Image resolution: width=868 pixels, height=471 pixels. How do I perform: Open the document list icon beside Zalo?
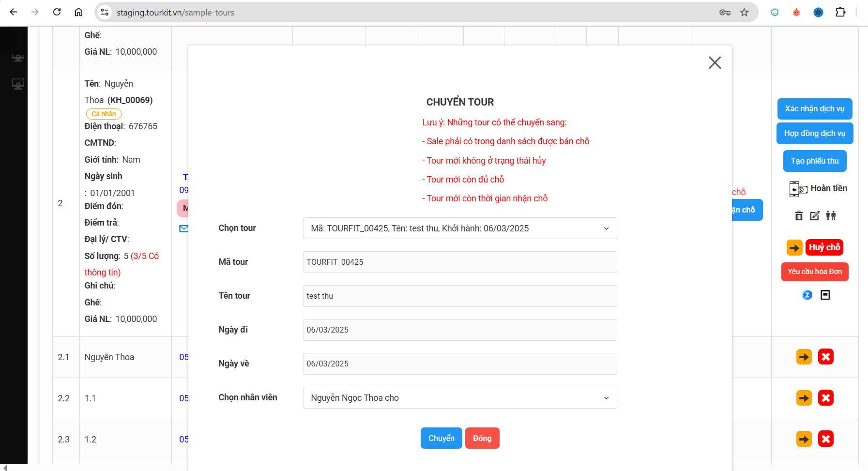tap(825, 295)
